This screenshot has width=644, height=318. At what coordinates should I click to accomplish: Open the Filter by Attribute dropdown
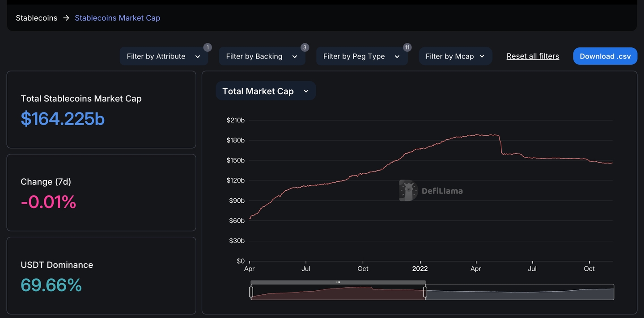point(164,56)
